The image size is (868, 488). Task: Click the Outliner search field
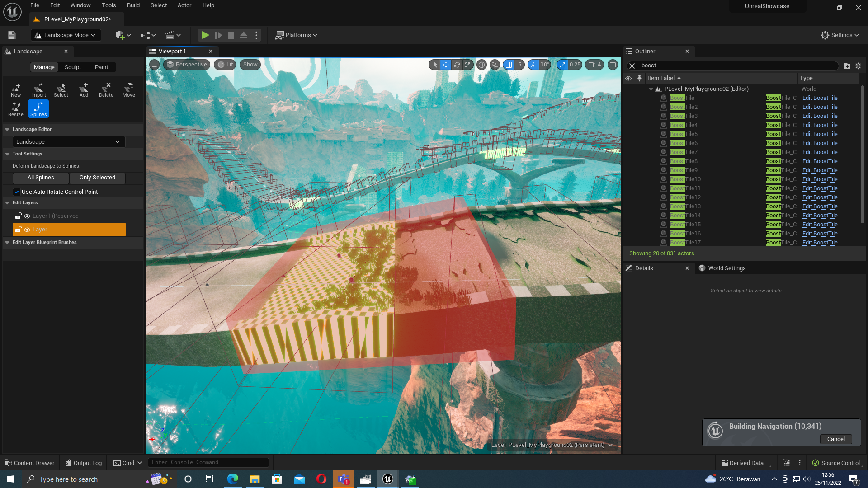click(737, 66)
